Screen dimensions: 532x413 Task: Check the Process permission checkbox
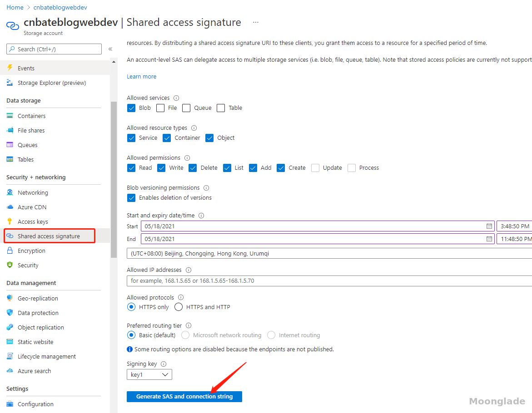click(352, 168)
